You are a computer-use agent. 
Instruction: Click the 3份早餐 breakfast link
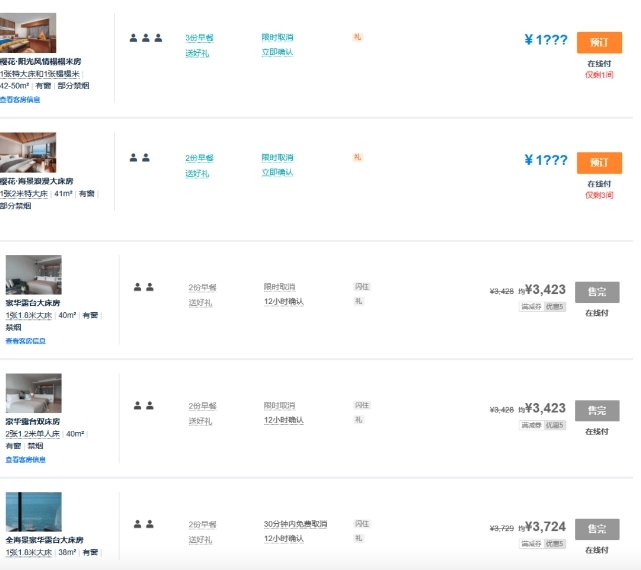[x=199, y=38]
